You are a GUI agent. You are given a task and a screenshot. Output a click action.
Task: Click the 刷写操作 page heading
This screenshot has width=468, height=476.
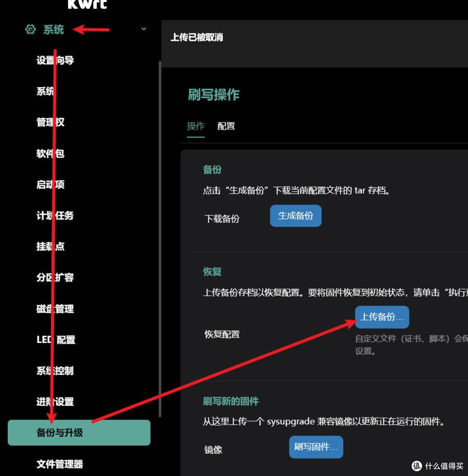point(214,95)
